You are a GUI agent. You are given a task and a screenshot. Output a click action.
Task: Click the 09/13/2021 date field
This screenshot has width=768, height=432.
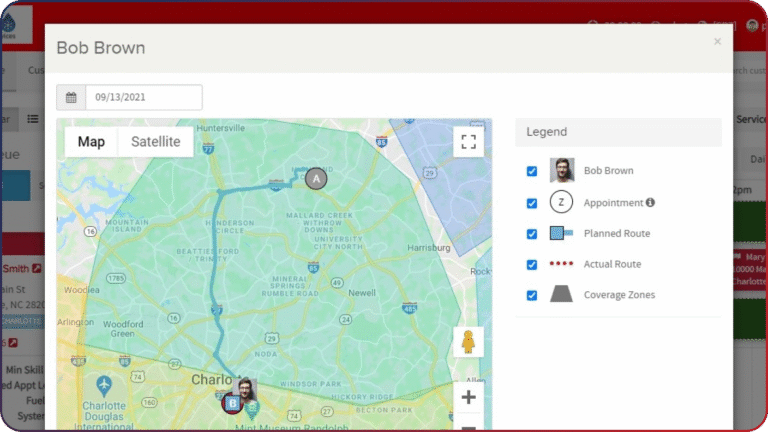click(144, 97)
